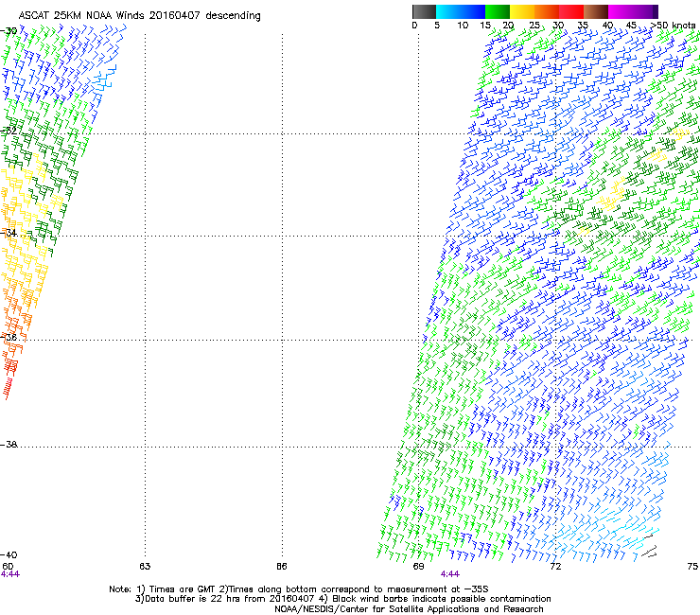The height and width of the screenshot is (615, 700).
Task: Click the '-36' latitude label
Action: tap(9, 337)
